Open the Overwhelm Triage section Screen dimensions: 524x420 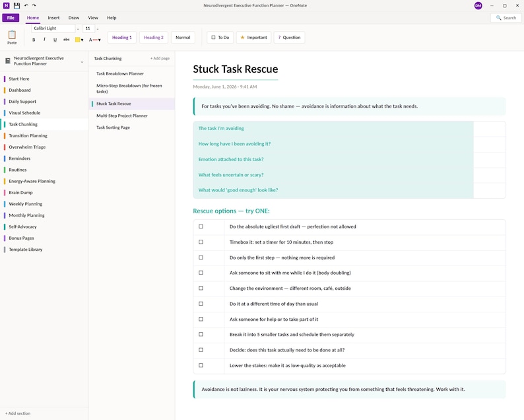(44, 147)
